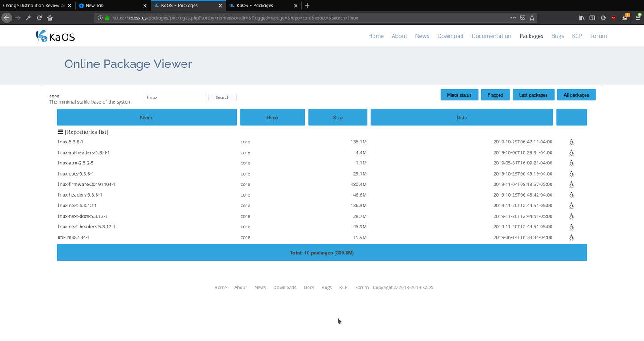Click the penguin icon for linux-firmware-20191104-1
The image size is (644, 341).
click(571, 185)
